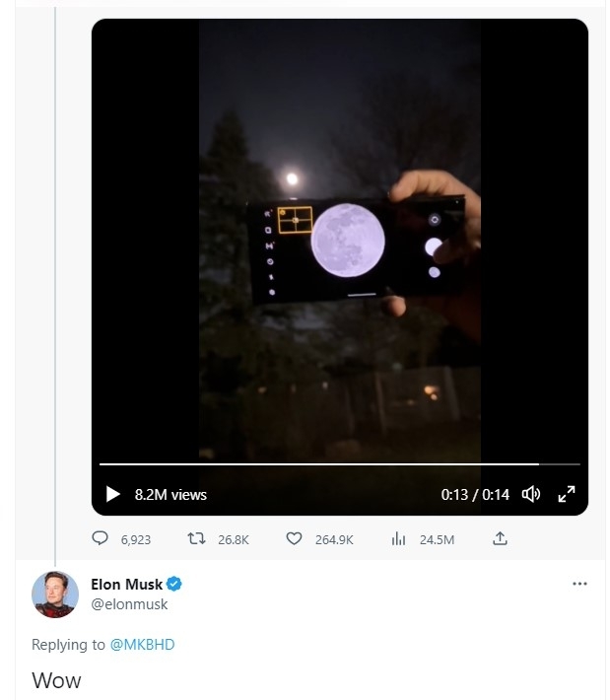This screenshot has width=610, height=700.
Task: View tweet analytics bar chart icon
Action: point(399,539)
